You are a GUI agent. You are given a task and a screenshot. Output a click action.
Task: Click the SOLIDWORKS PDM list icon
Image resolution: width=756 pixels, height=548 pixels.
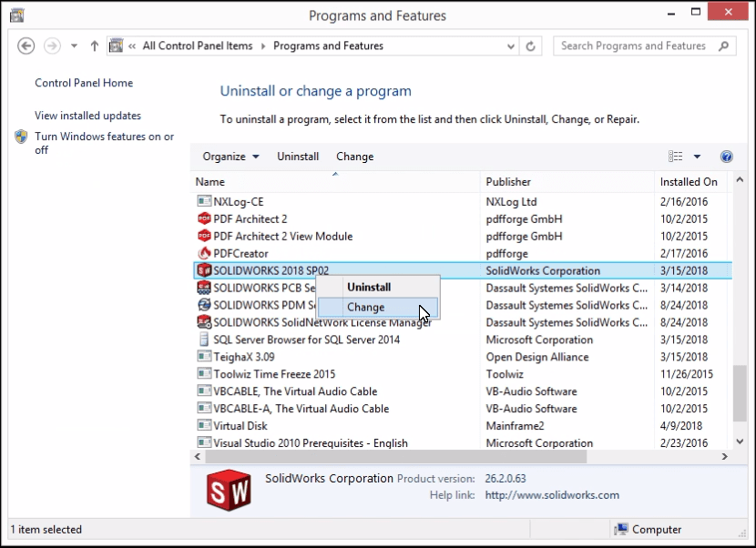click(204, 305)
